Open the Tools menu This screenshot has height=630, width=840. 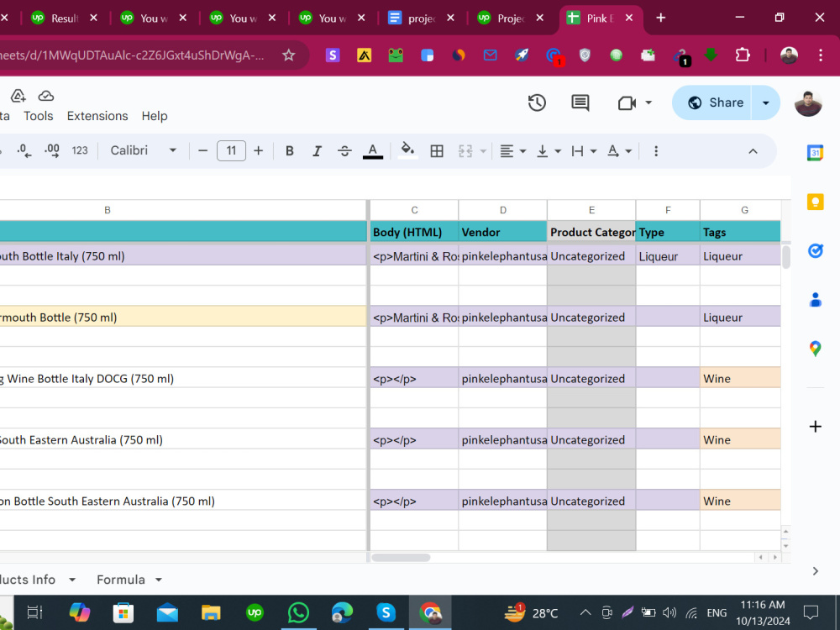click(x=38, y=116)
